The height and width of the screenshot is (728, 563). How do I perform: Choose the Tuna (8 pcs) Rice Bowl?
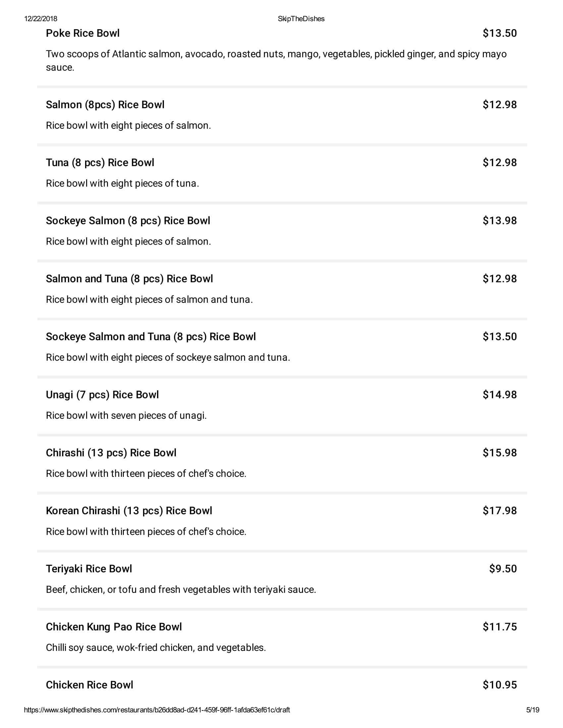pos(100,163)
